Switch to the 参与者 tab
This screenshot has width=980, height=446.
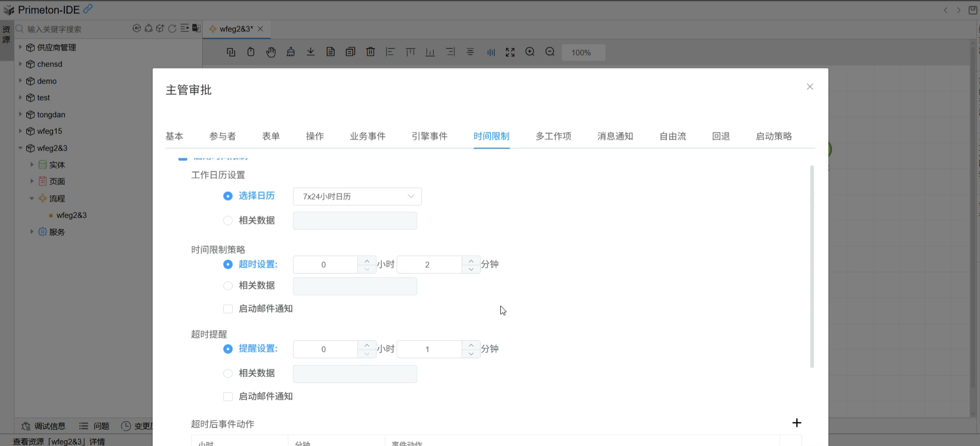click(x=222, y=136)
